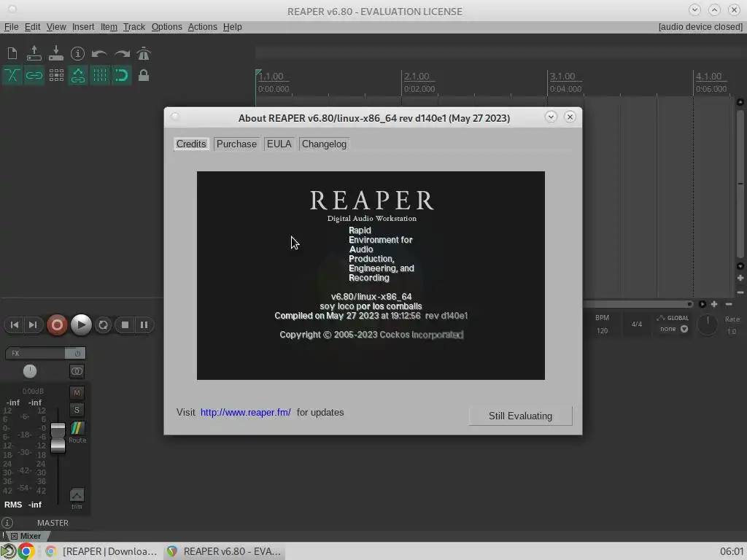Switch to REAPER Download taskbar window
Image resolution: width=747 pixels, height=560 pixels.
tap(101, 551)
